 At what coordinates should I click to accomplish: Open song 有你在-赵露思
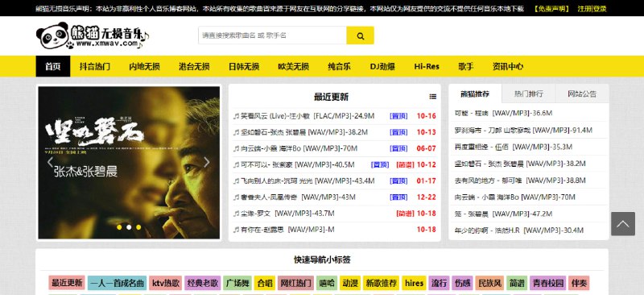click(x=287, y=230)
